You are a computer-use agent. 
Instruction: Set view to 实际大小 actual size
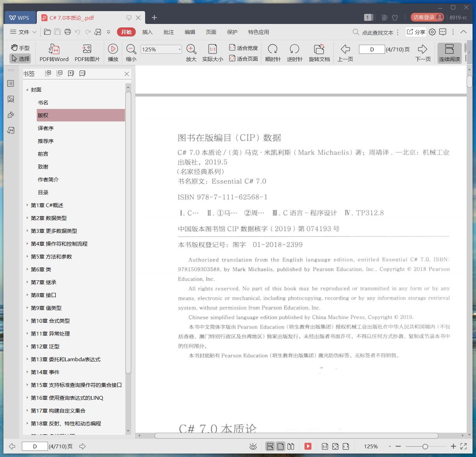212,53
